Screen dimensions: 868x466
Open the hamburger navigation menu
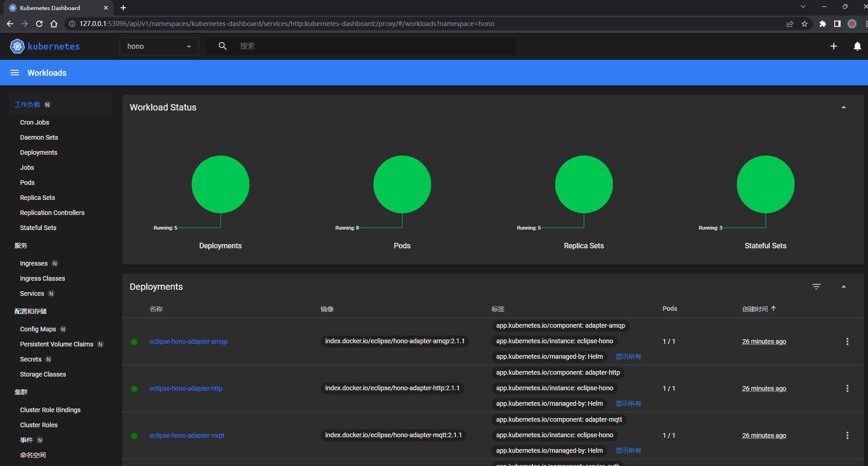coord(15,73)
